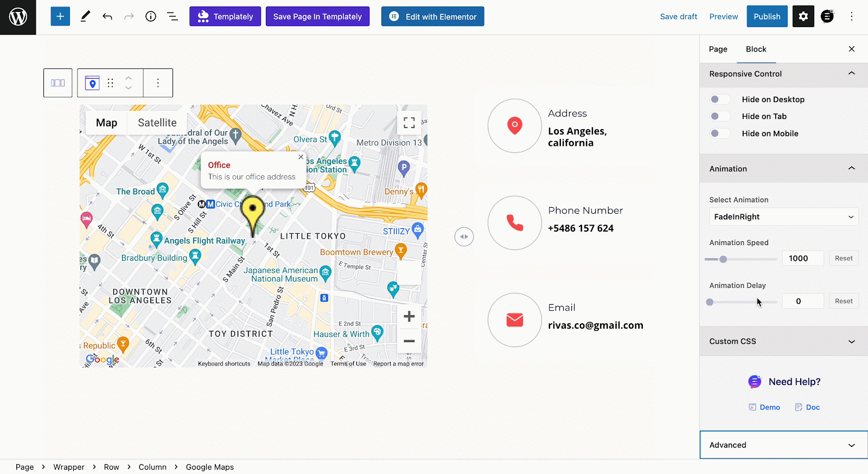Open the document details info icon
Screen dimensions: 868x474
tap(151, 16)
